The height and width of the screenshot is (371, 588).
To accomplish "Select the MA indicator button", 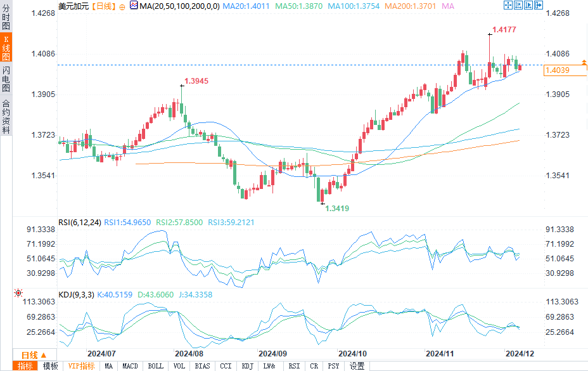I will pos(109,366).
